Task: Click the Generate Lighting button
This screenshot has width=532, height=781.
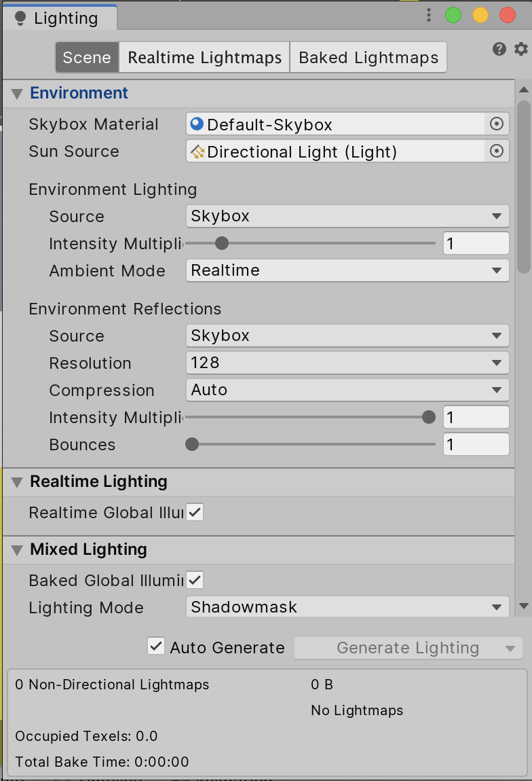Action: 399,648
